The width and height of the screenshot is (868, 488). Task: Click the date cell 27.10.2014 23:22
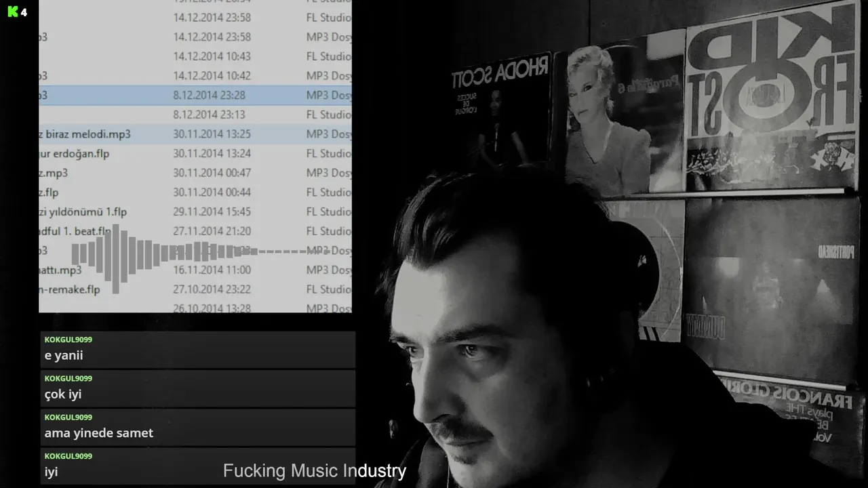tap(212, 289)
